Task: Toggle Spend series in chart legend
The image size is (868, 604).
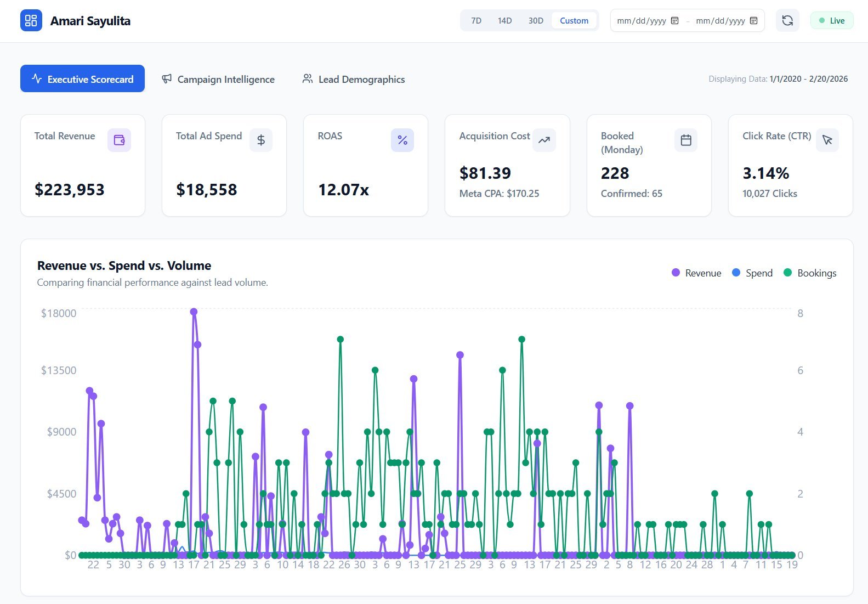Action: click(752, 273)
